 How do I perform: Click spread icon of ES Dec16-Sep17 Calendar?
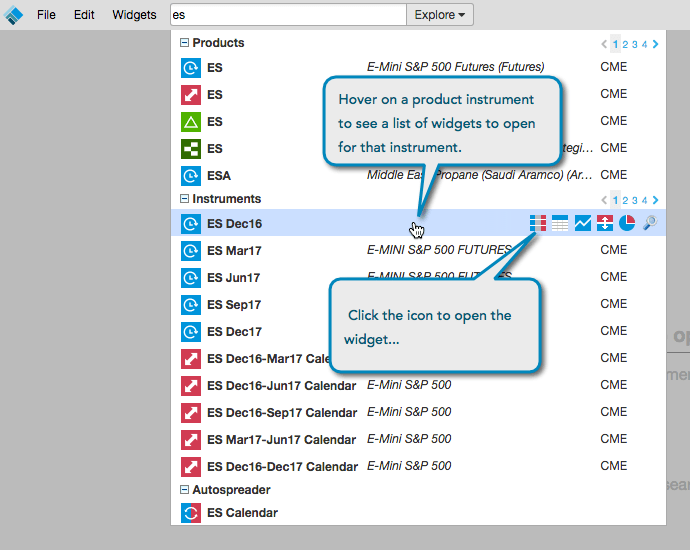191,413
